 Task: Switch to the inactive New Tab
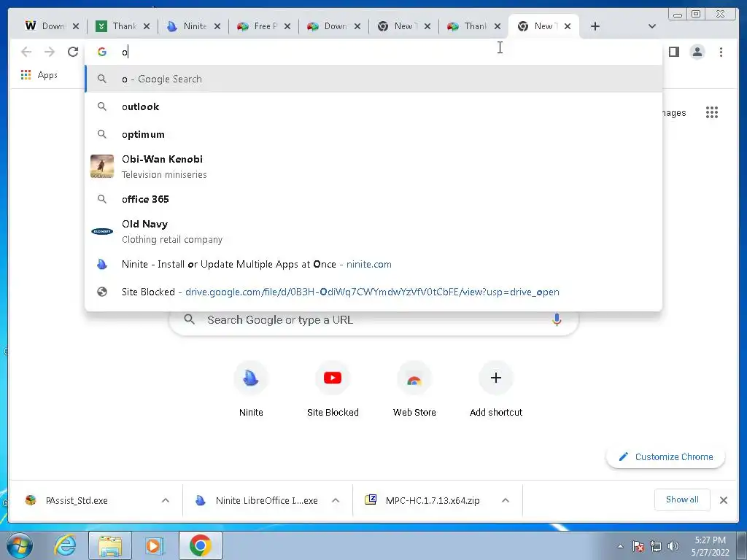pos(398,26)
